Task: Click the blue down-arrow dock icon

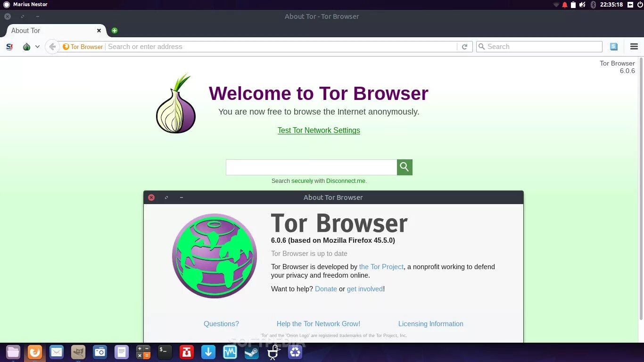Action: click(208, 352)
